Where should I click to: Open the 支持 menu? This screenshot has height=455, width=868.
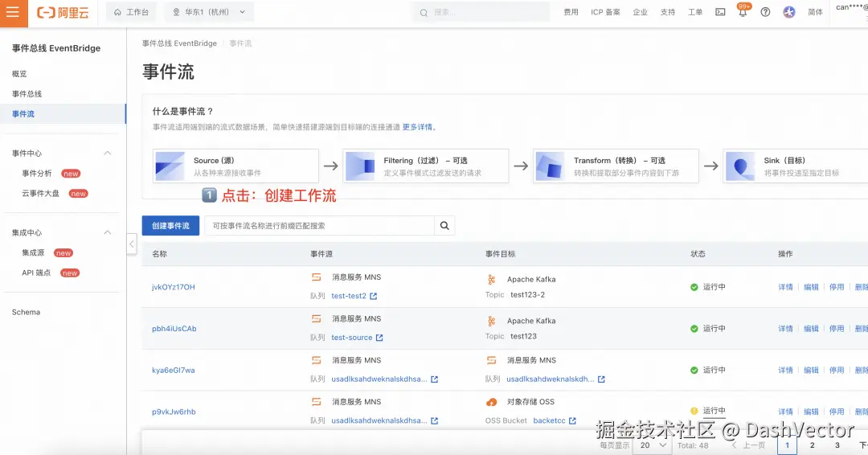[668, 12]
